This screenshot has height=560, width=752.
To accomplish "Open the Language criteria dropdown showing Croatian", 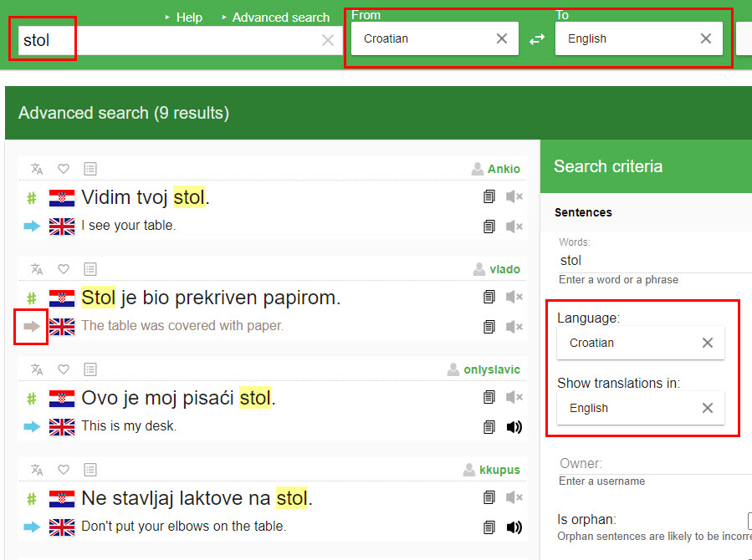I will (x=640, y=343).
